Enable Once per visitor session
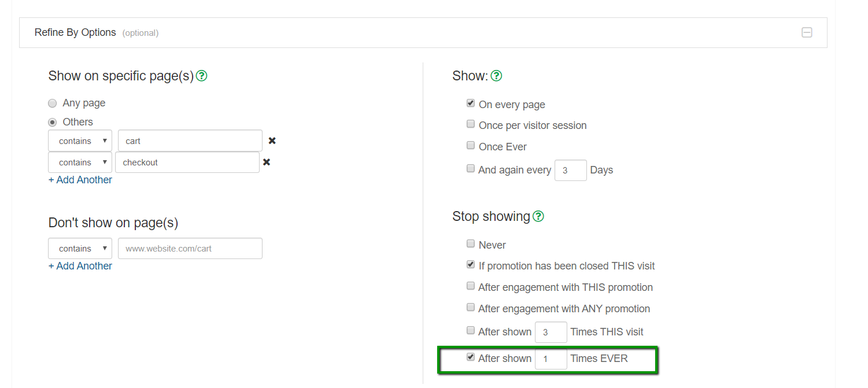The image size is (868, 388). pos(471,124)
